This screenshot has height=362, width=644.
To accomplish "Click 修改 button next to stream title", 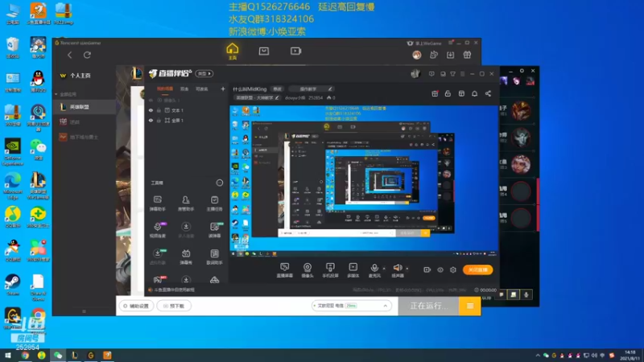I will coord(278,89).
